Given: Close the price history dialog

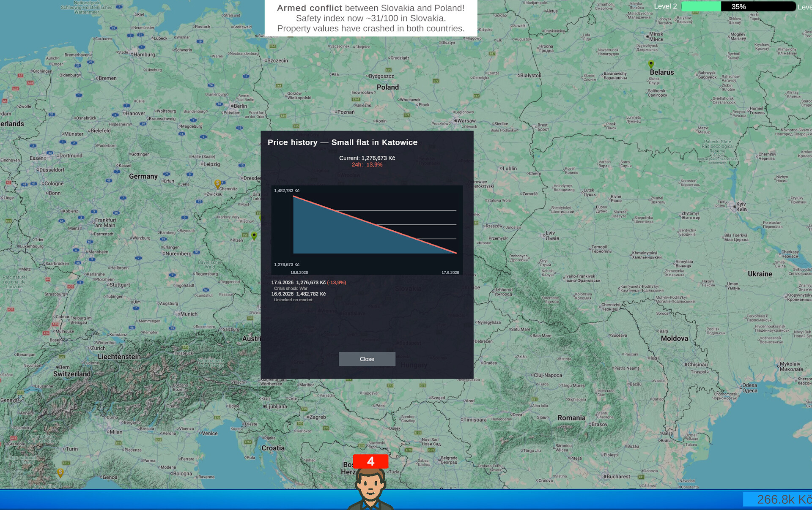Looking at the screenshot, I should coord(367,359).
